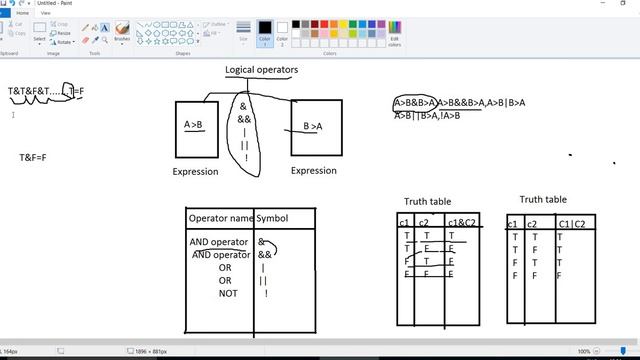Pick the red color swatch
Viewport: 640px width, 360px height.
click(x=324, y=24)
